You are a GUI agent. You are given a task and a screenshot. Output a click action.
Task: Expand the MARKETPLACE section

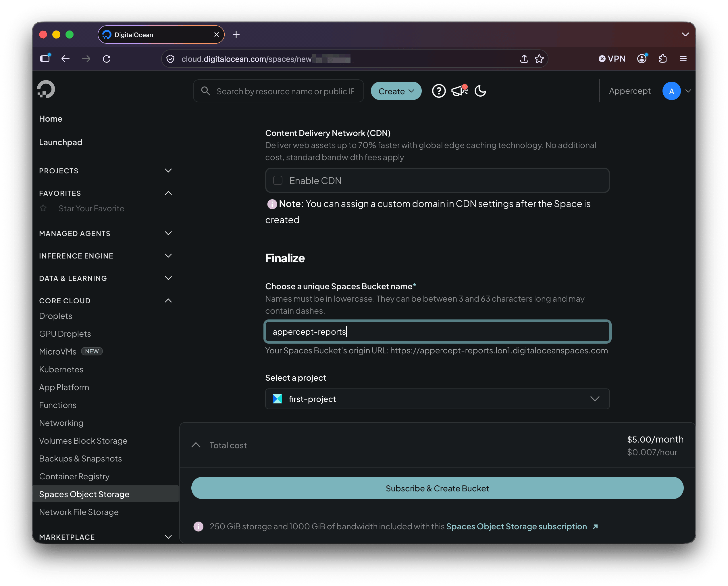pos(105,537)
